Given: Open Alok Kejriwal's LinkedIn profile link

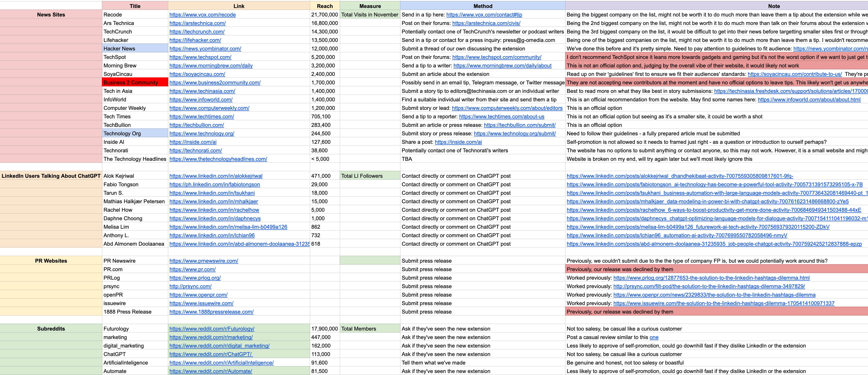Looking at the screenshot, I should (216, 176).
